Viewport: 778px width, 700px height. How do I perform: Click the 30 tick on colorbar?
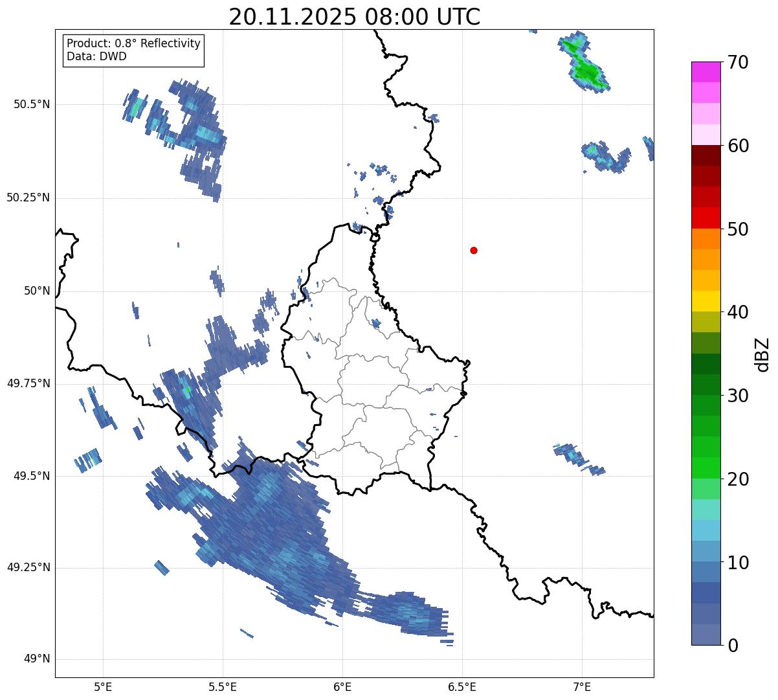pyautogui.click(x=737, y=396)
